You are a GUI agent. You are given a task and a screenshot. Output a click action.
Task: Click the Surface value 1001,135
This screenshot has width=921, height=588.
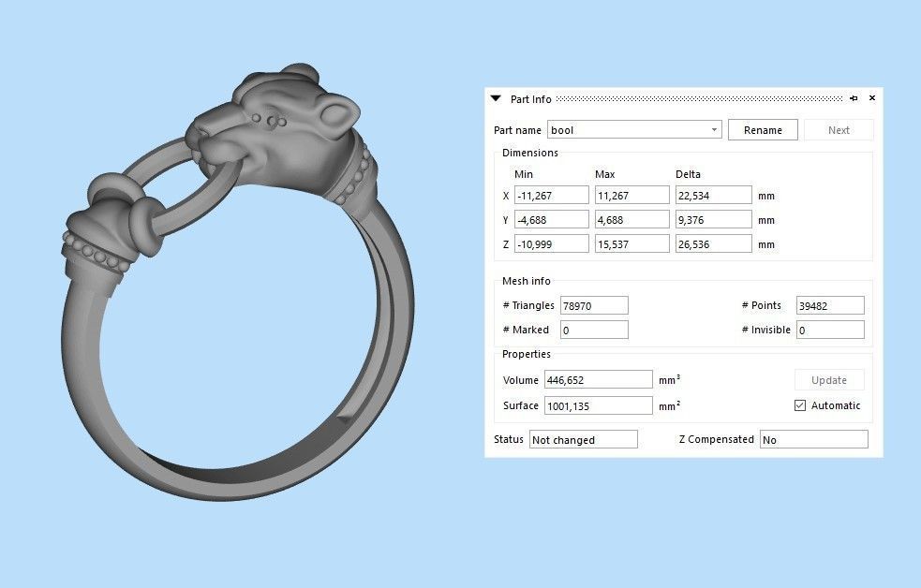(598, 405)
